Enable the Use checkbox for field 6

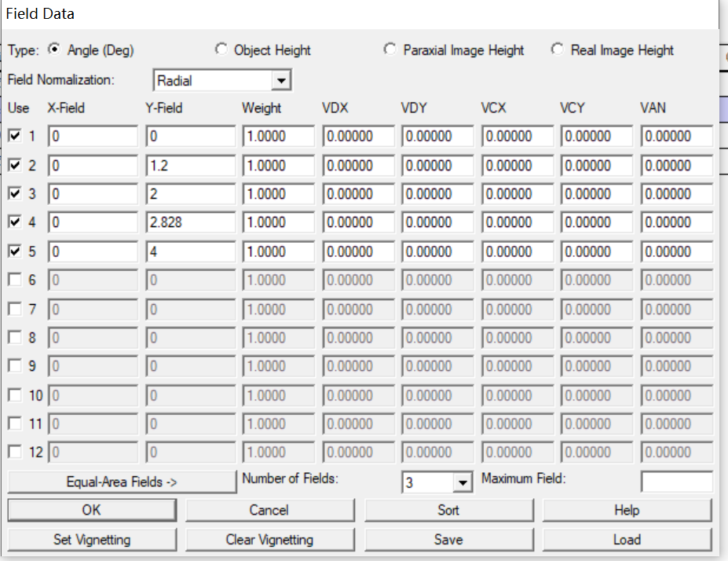click(x=15, y=280)
